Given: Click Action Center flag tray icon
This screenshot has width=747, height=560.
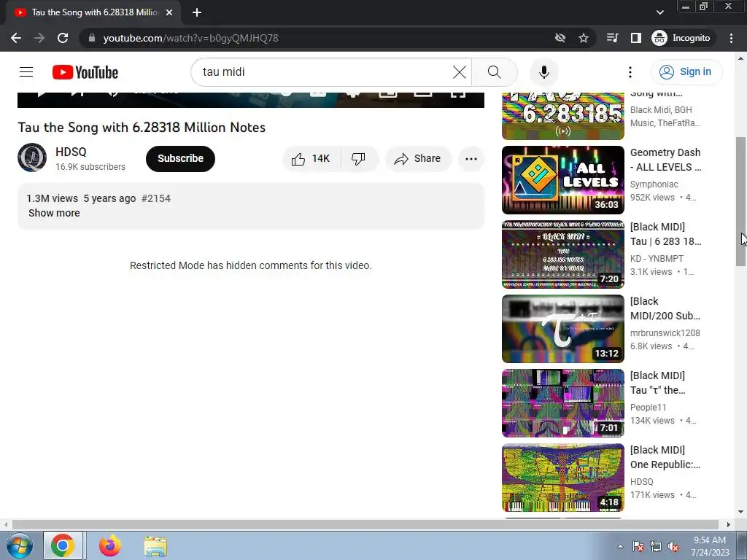Looking at the screenshot, I should click(638, 546).
